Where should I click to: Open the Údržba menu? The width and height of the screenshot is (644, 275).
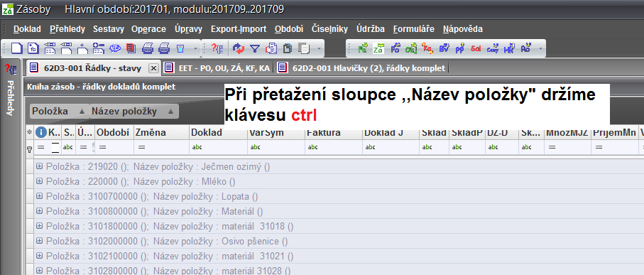(x=371, y=29)
